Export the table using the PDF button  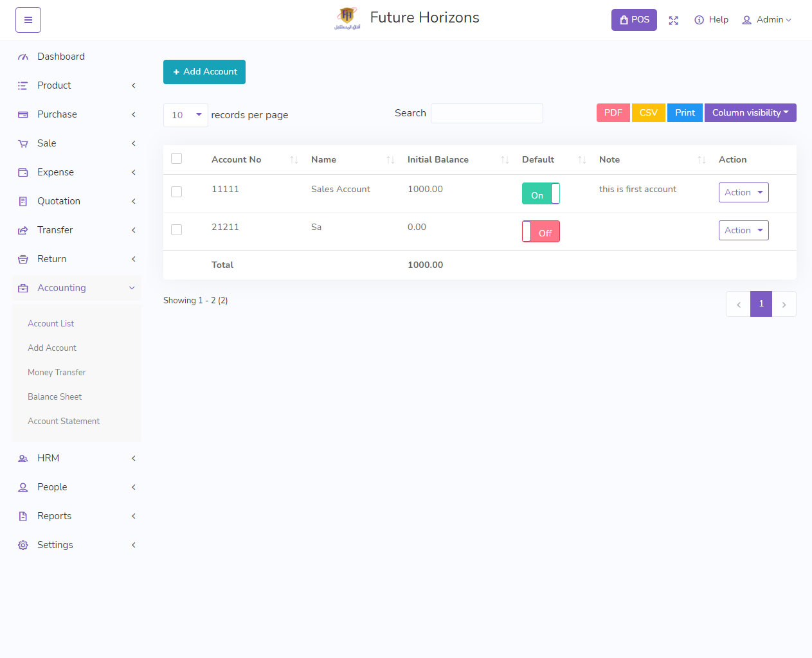[613, 113]
